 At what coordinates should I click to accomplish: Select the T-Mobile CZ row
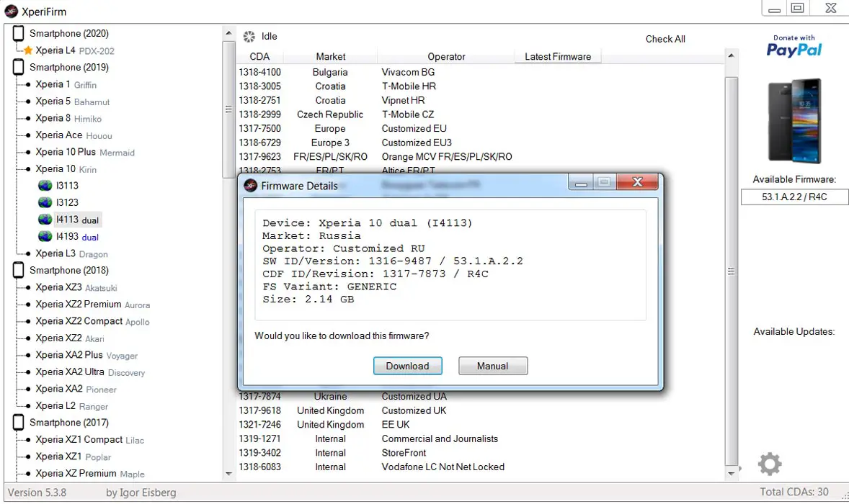click(479, 114)
